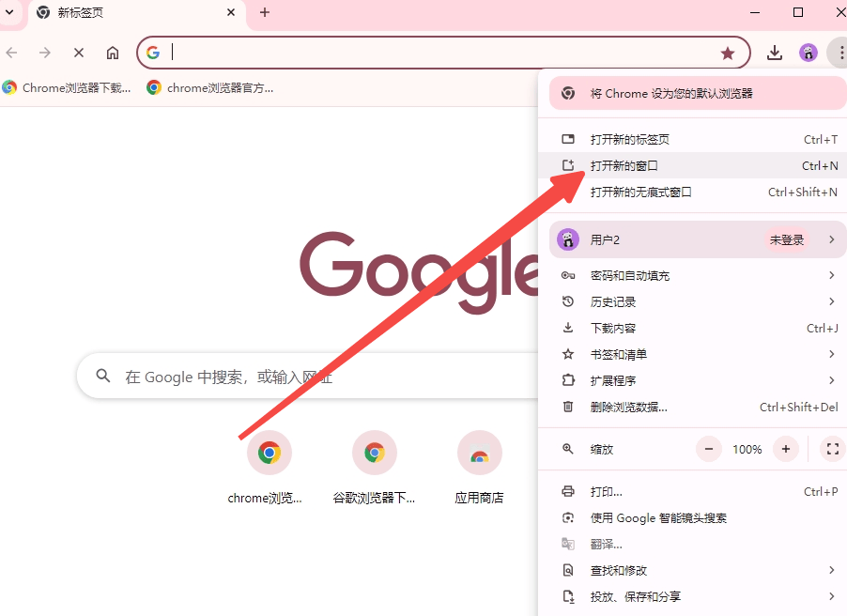
Task: Click the 未登录 badge
Action: (x=787, y=239)
